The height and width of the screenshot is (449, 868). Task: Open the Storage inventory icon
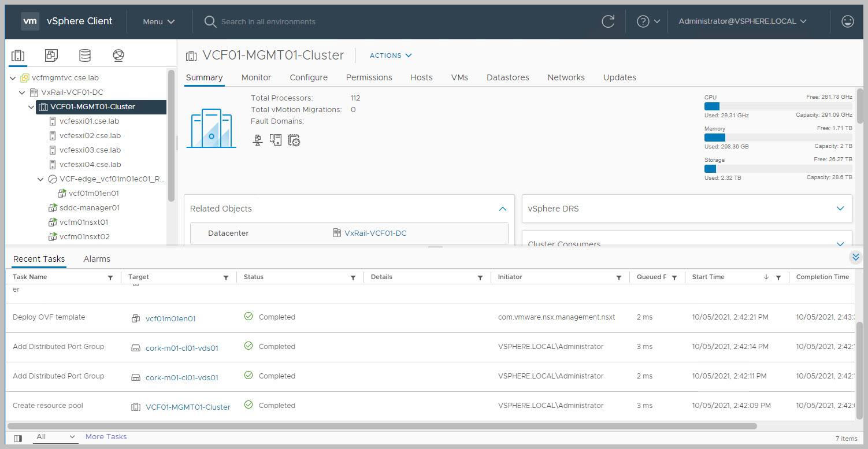coord(85,55)
